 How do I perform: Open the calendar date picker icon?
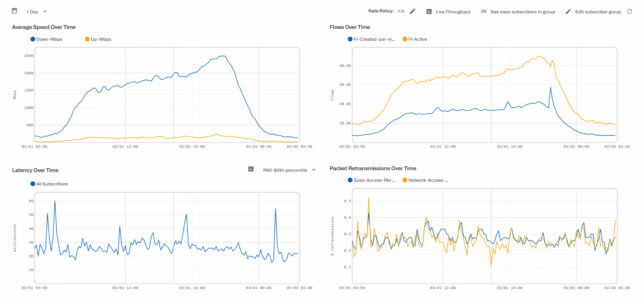14,11
